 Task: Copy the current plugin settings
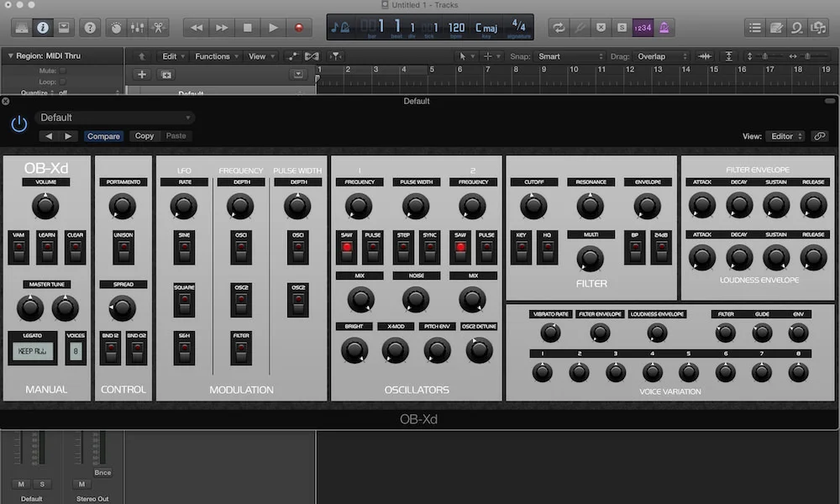point(144,135)
